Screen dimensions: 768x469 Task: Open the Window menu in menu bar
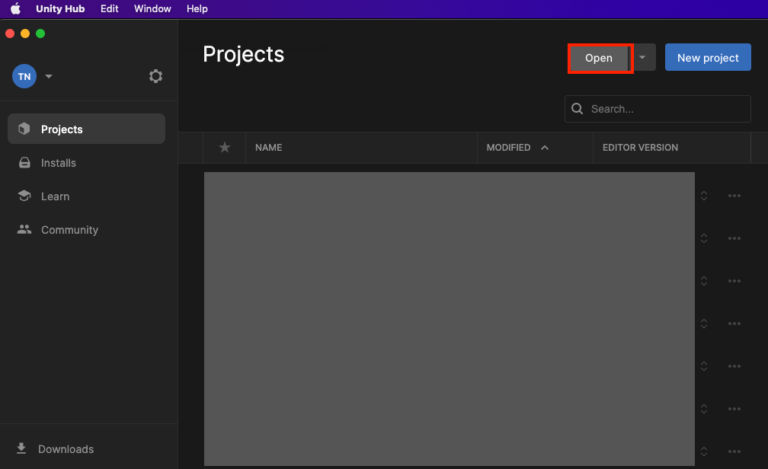[152, 9]
